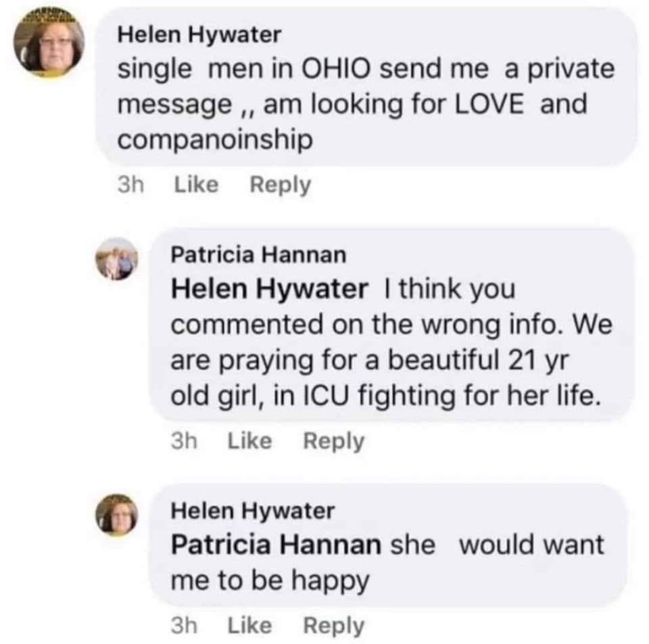Click Patricia Hannan's profile picture

coord(122,262)
